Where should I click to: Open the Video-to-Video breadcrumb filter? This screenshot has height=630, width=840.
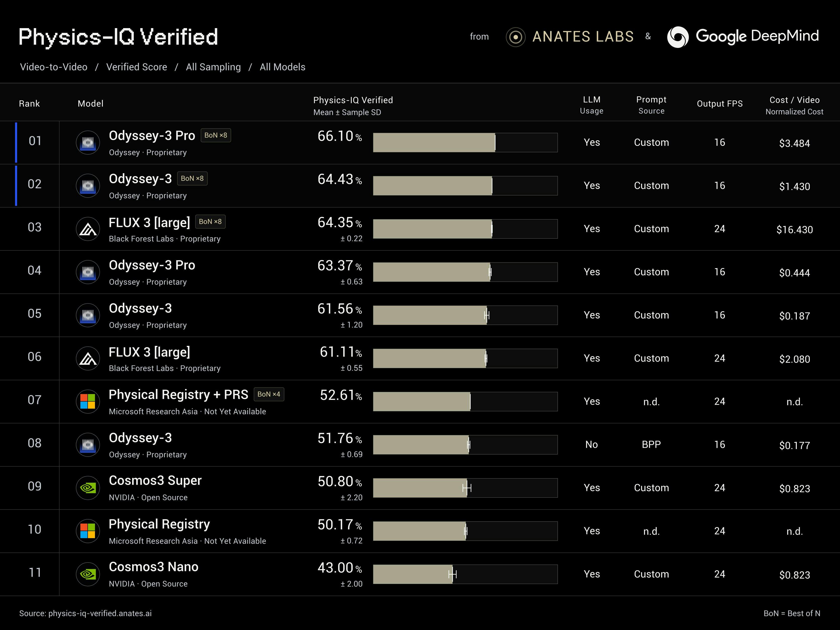click(x=54, y=67)
